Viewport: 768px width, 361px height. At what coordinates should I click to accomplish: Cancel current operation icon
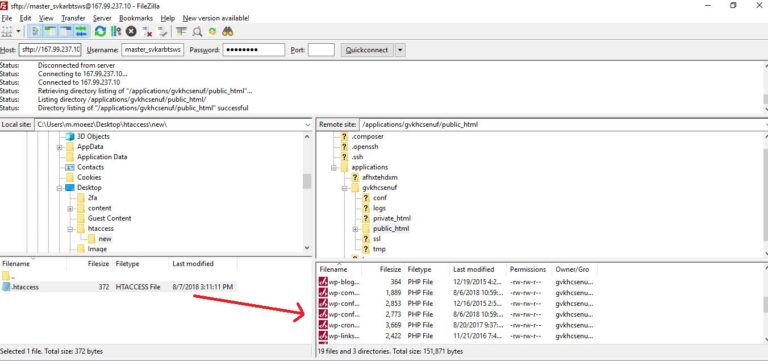point(131,31)
